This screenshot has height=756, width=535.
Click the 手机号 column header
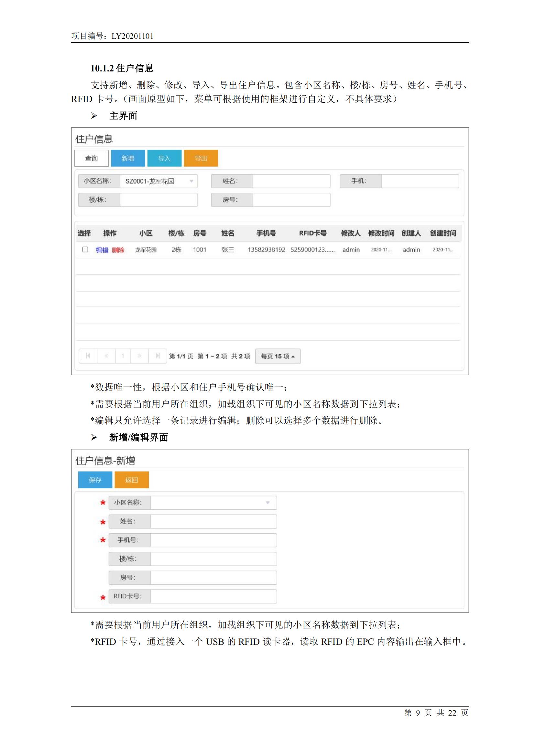266,233
